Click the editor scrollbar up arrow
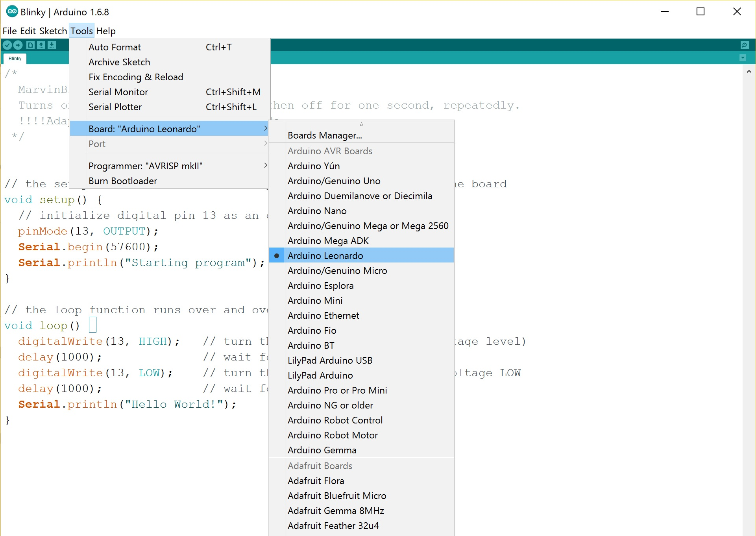 coord(749,72)
